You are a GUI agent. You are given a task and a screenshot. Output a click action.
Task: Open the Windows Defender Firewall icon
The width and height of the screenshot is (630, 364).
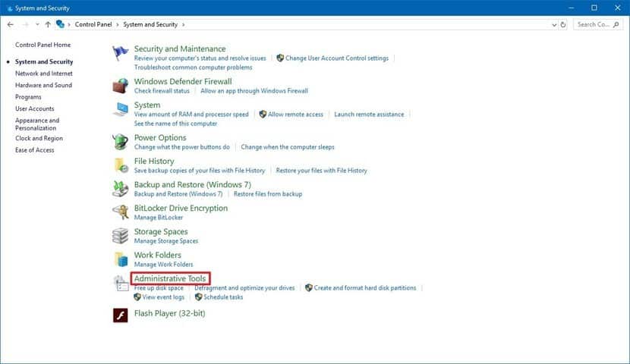pyautogui.click(x=121, y=86)
